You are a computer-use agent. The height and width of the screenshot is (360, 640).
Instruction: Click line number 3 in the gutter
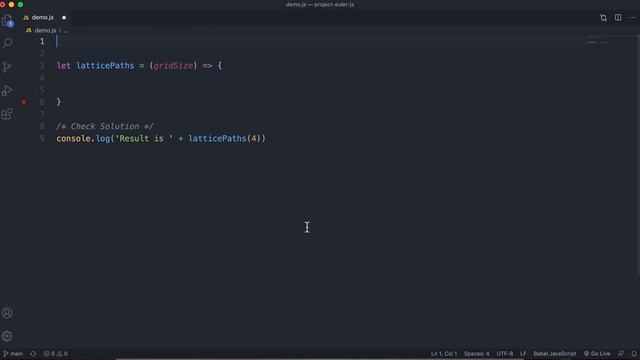42,65
